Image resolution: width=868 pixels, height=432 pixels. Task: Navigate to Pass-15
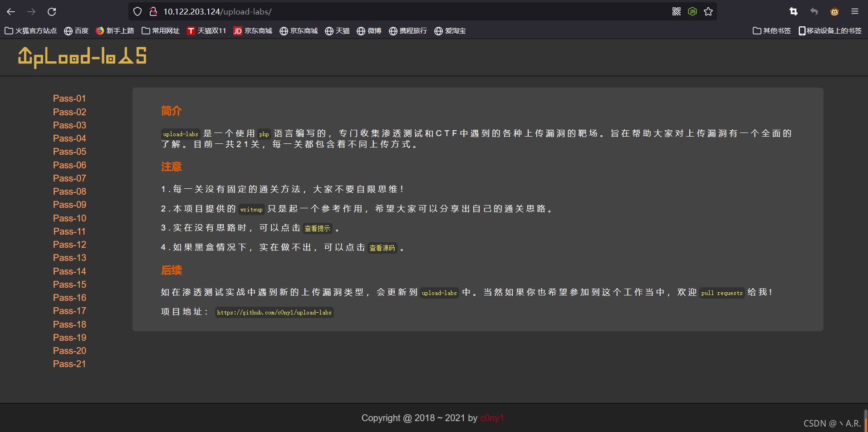(69, 285)
